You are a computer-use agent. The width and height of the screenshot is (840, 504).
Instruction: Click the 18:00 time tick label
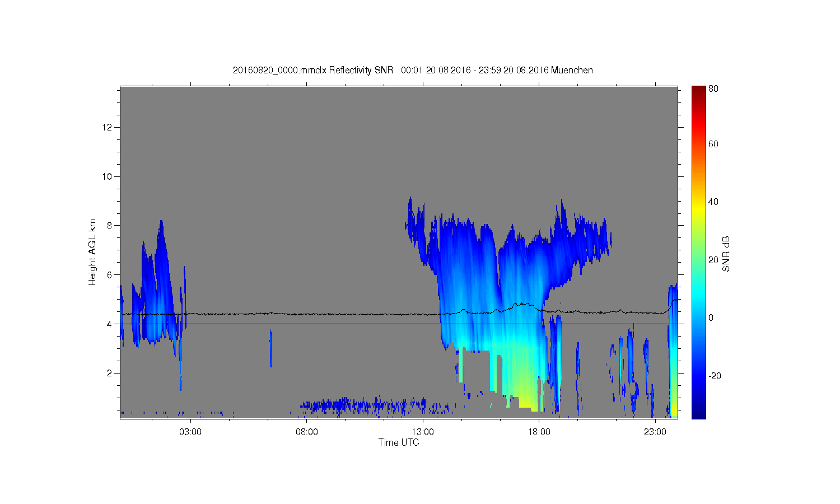(x=539, y=432)
